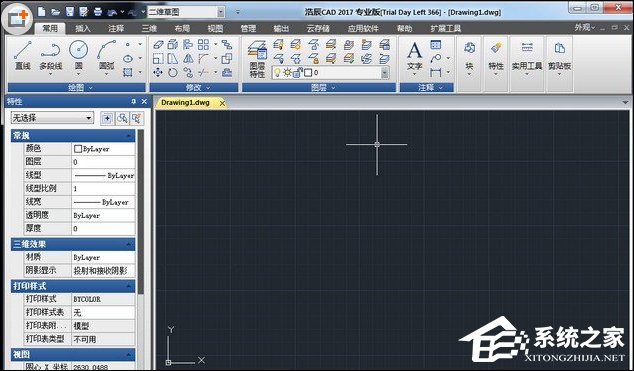Click the Open file folder icon
This screenshot has width=634, height=371.
pos(55,12)
